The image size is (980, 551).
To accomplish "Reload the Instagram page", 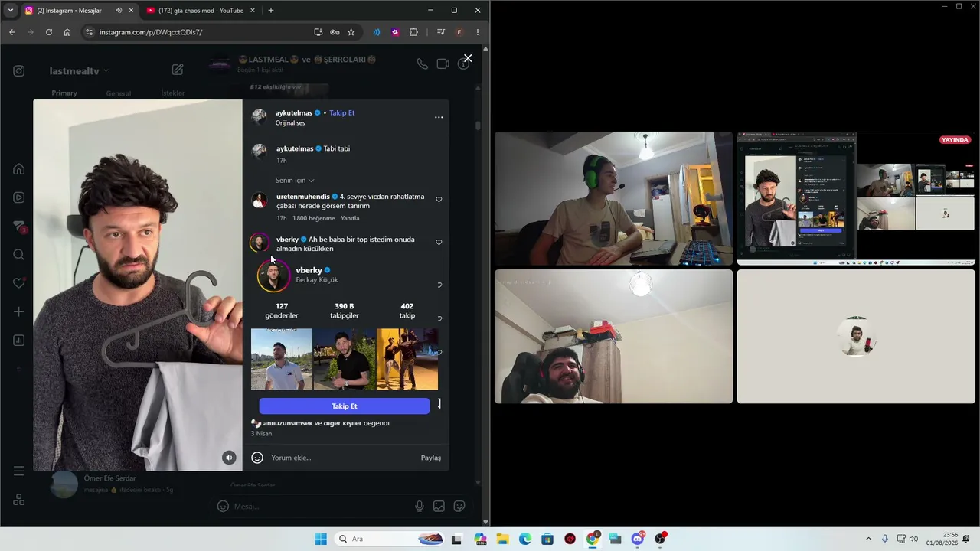I will pos(49,32).
